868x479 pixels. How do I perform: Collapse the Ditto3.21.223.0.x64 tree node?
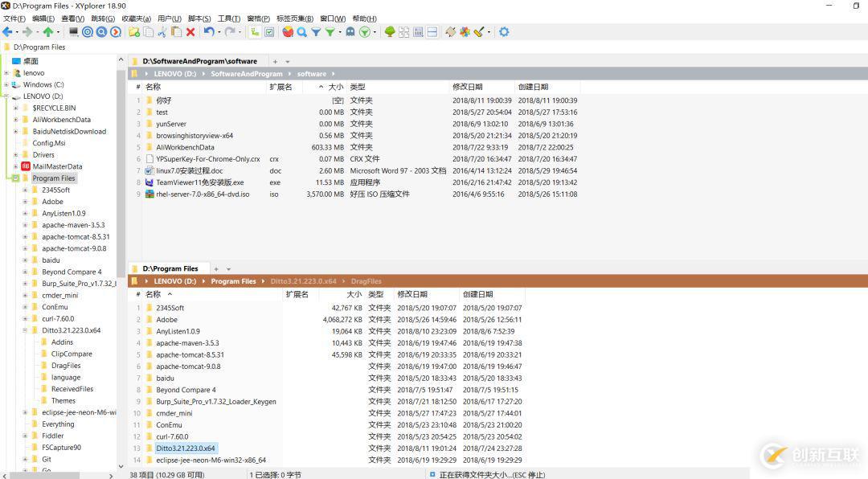(25, 330)
